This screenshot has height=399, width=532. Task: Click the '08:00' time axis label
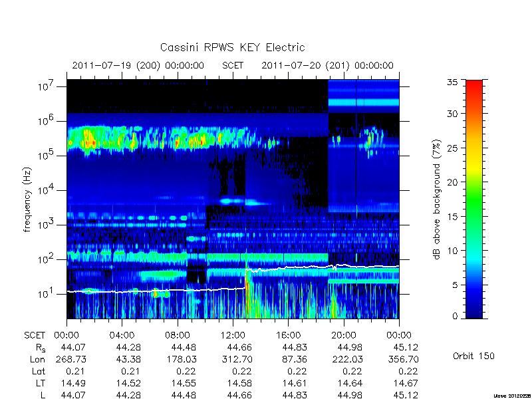[x=178, y=335]
